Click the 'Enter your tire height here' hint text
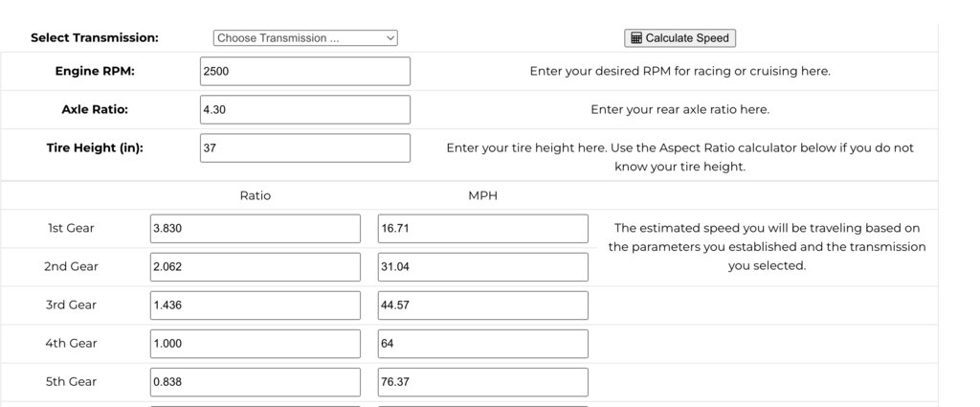980x407 pixels. (x=680, y=158)
